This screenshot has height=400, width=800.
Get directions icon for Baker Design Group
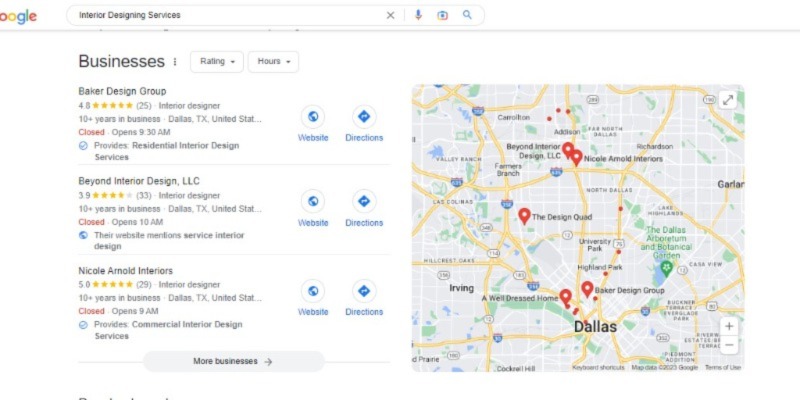tap(364, 117)
